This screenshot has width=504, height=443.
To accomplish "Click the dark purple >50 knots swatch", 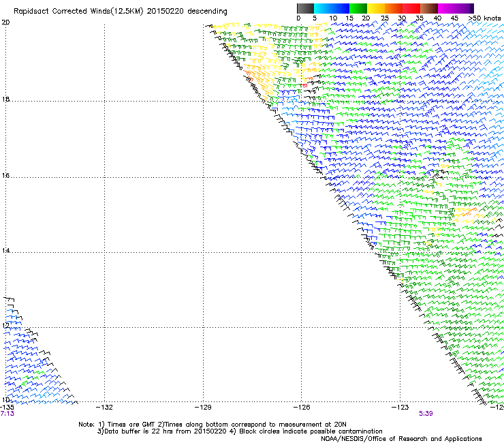I will coord(471,8).
